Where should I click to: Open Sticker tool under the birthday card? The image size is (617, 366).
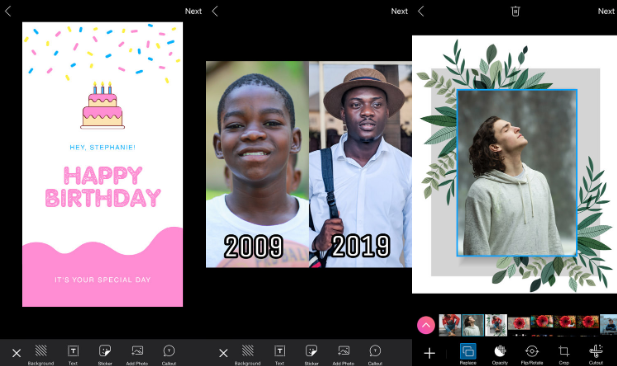point(105,355)
